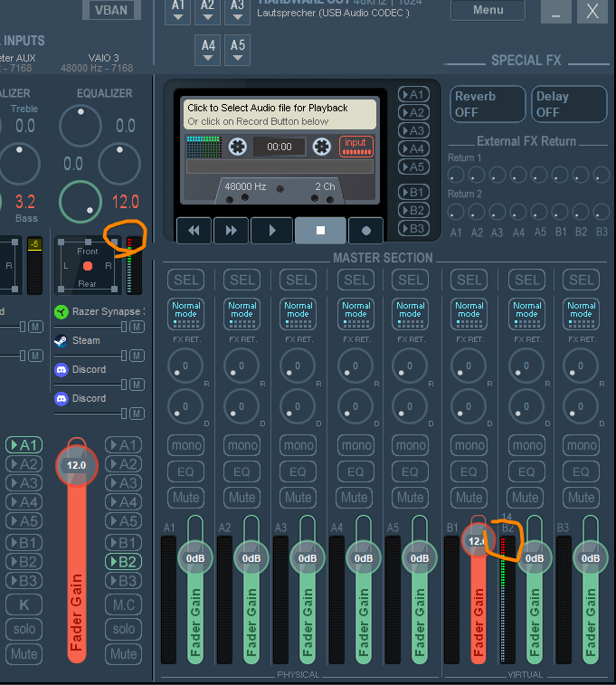Open the A4 hardware output dropdown

[x=208, y=49]
